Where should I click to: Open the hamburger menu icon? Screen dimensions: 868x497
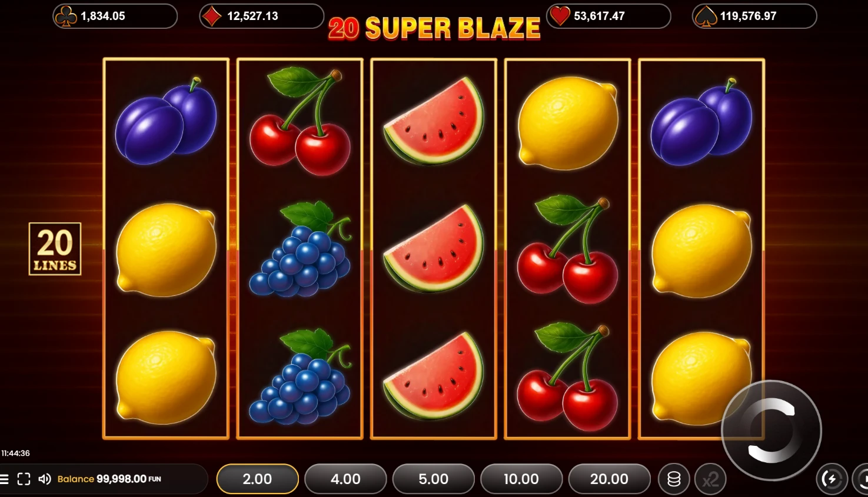coord(4,479)
